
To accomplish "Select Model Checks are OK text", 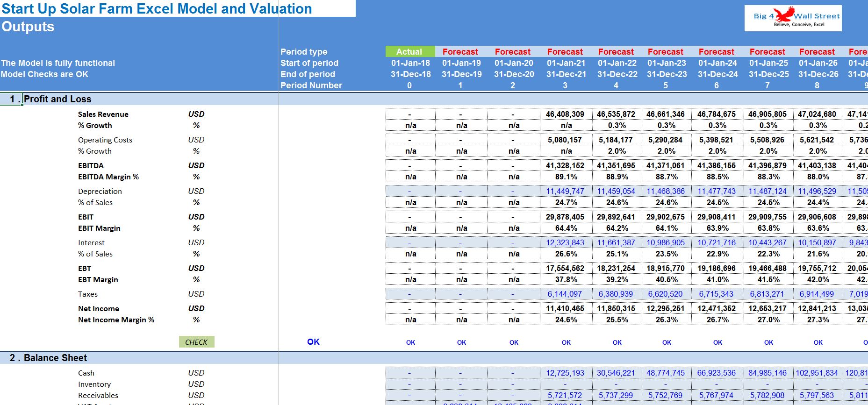I will tap(44, 74).
